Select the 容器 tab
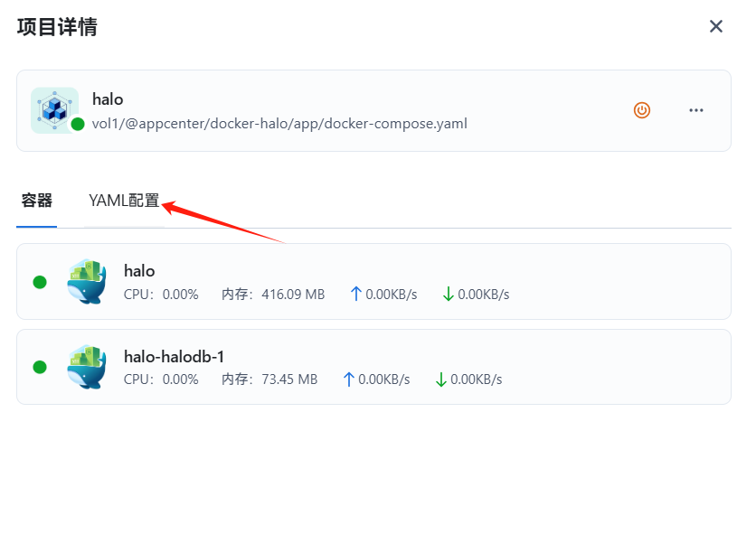 pos(37,201)
